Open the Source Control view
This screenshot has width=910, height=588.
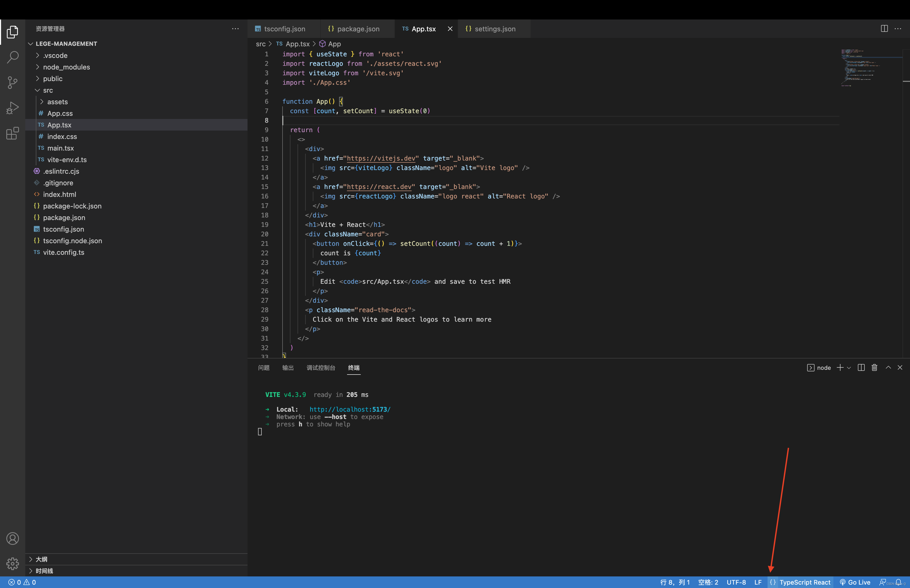click(12, 82)
